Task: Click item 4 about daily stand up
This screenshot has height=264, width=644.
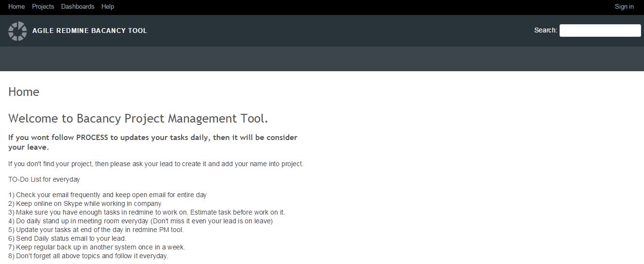Action: click(x=141, y=221)
